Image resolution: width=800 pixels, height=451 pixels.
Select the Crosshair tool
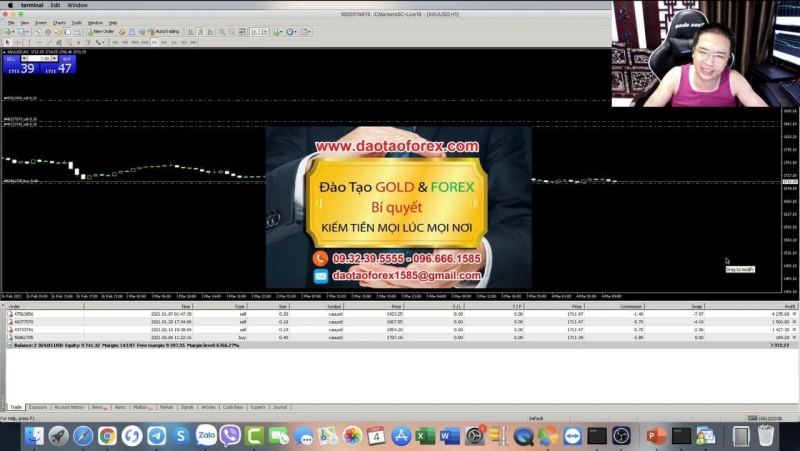[17, 42]
